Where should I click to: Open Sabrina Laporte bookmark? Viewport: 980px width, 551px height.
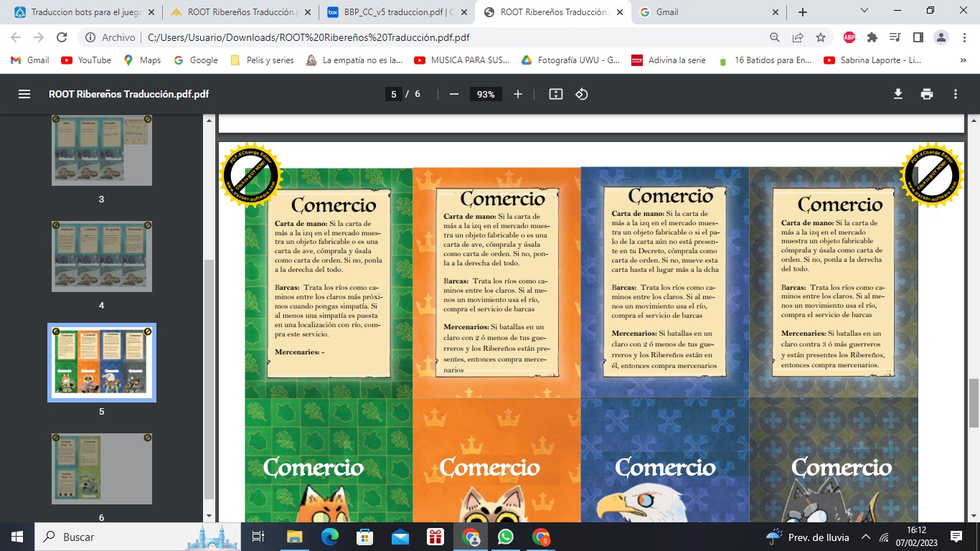coord(873,60)
